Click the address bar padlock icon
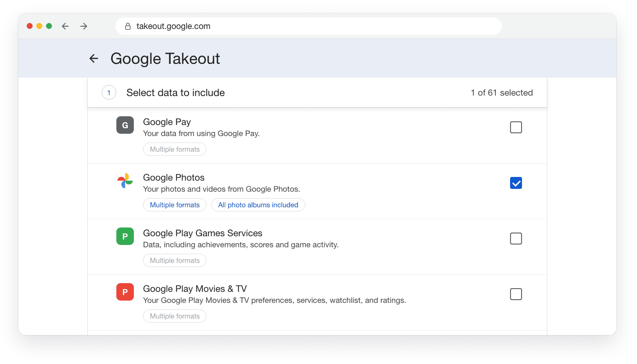This screenshot has width=637, height=364. 128,26
